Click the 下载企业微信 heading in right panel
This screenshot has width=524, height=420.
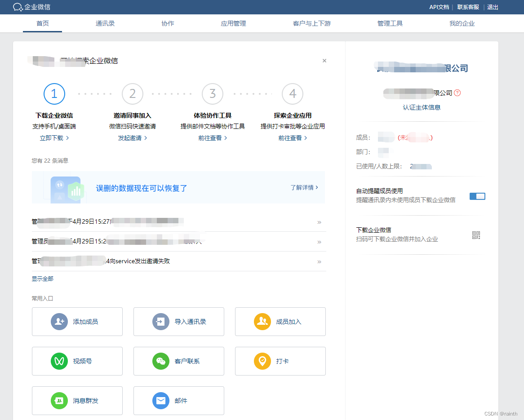pyautogui.click(x=373, y=230)
